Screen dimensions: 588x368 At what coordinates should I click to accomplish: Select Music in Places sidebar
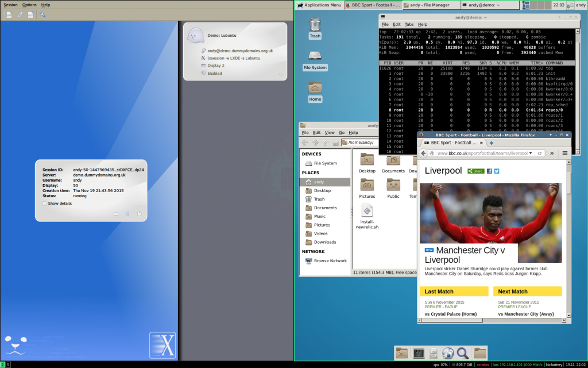325,217
